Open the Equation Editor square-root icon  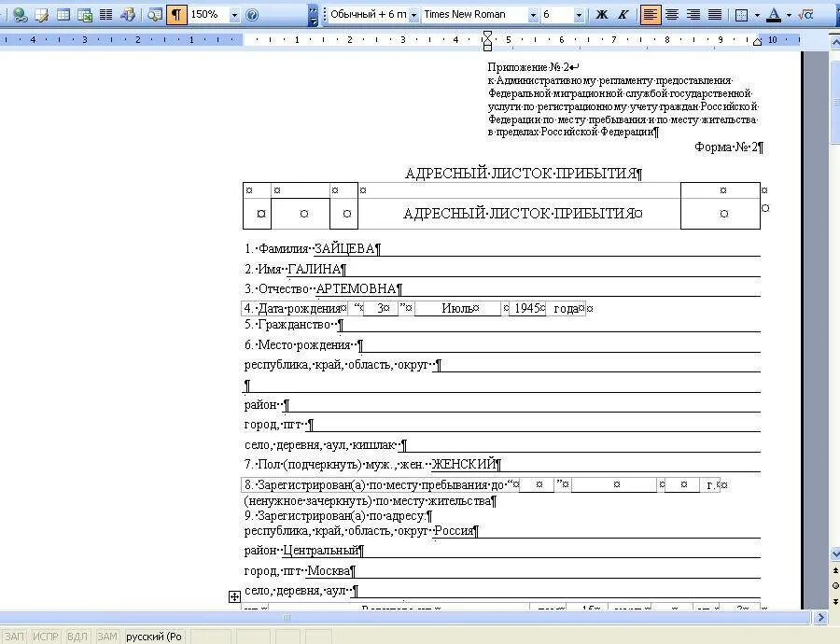click(805, 14)
